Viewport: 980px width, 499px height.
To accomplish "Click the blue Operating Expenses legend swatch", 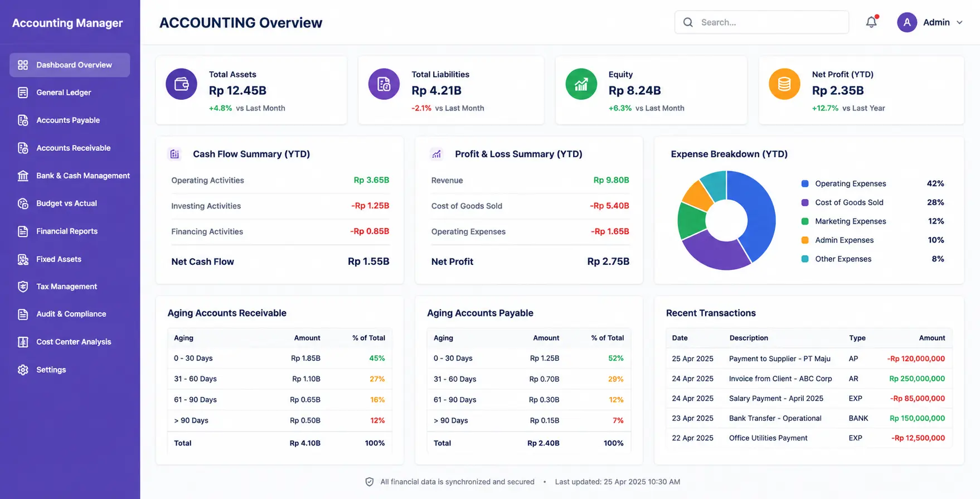I will pyautogui.click(x=805, y=183).
